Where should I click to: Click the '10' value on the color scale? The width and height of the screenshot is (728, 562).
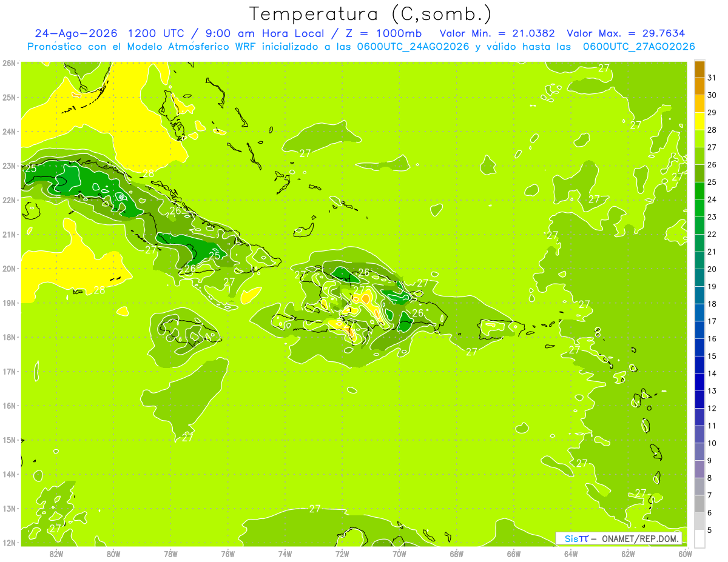712,443
